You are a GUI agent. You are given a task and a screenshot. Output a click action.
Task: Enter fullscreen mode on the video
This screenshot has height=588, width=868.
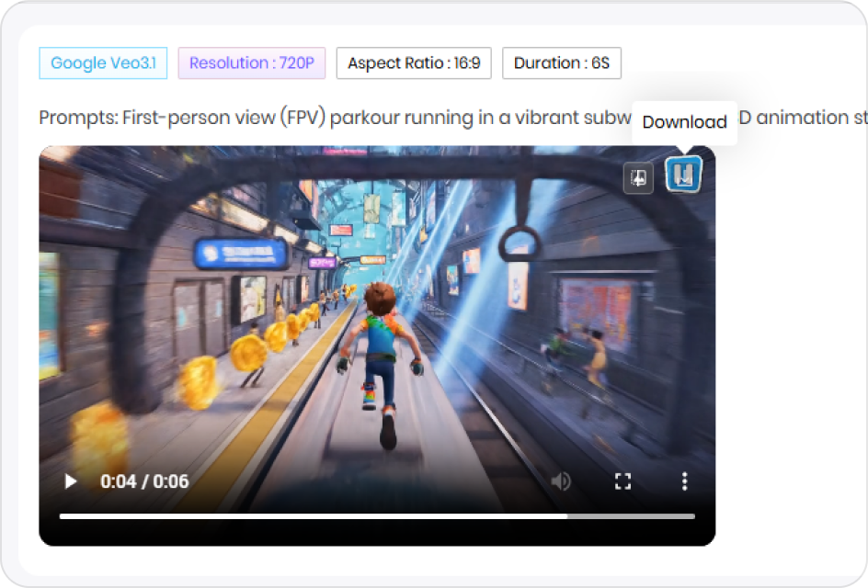coord(622,481)
